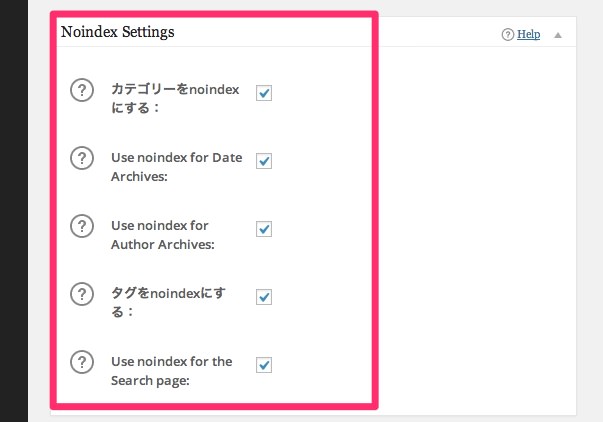Click the dark admin sidebar strip at left
The width and height of the screenshot is (603, 422).
coord(14,211)
